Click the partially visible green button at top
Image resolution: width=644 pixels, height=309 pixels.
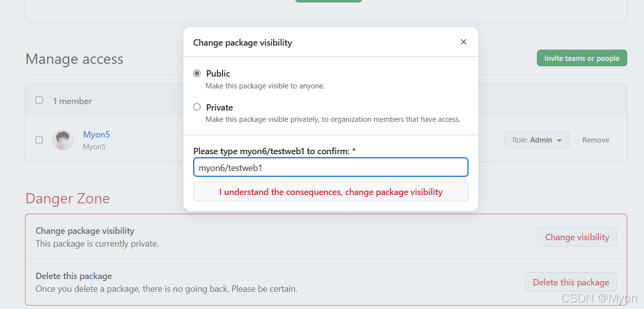pos(328,1)
